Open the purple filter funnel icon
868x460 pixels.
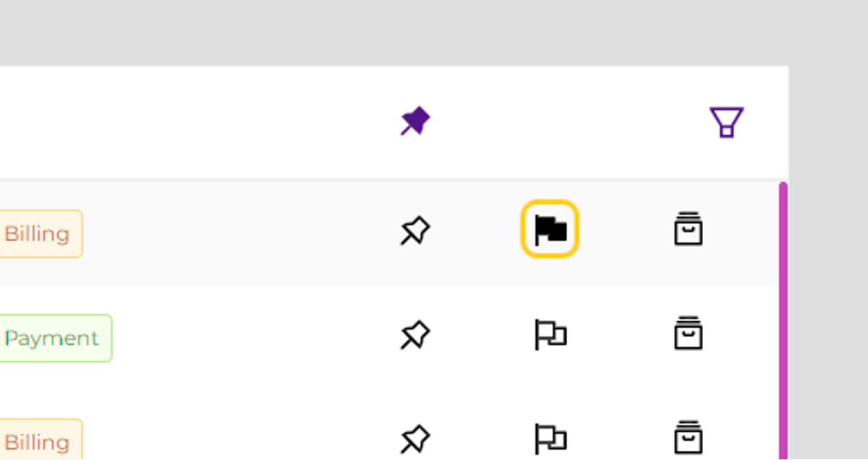point(726,122)
